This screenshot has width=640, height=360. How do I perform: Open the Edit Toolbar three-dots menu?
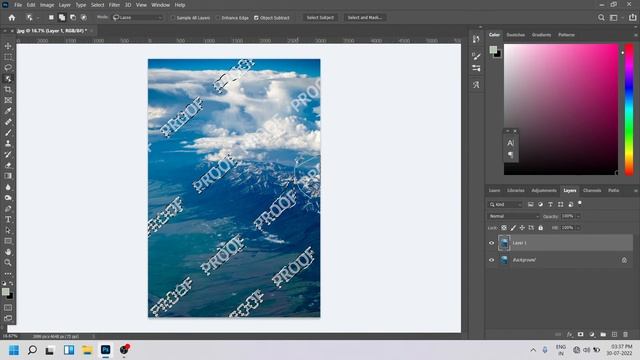[x=8, y=273]
